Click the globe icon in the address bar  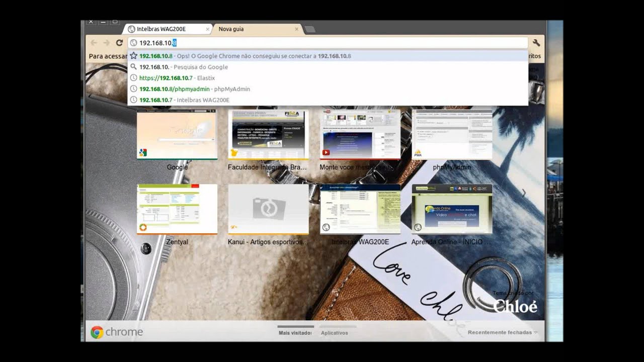133,43
